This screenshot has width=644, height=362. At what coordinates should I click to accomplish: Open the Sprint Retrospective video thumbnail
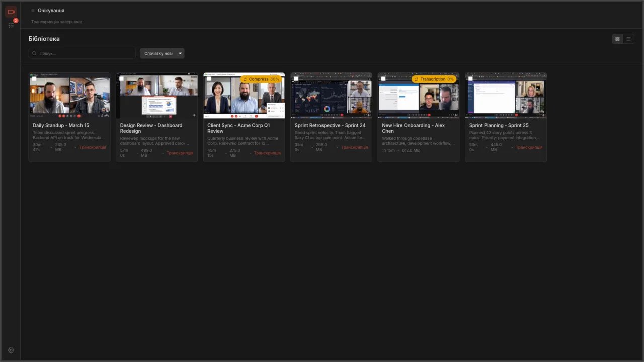click(332, 96)
